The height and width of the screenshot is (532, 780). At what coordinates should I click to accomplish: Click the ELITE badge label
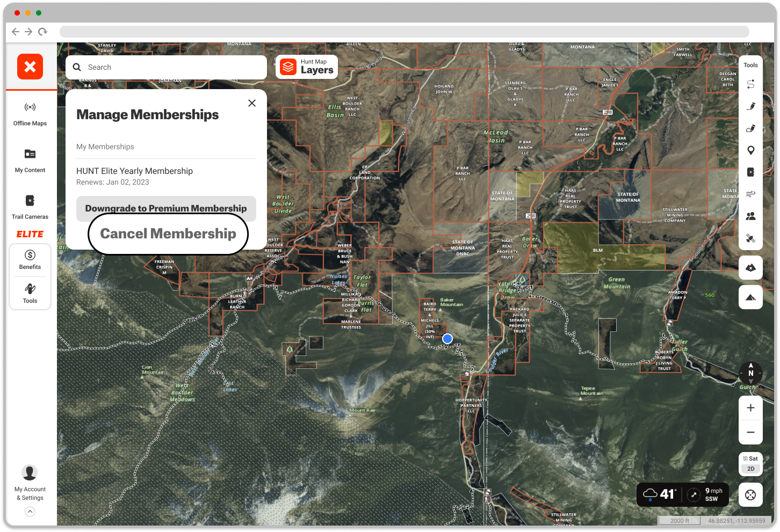[x=30, y=234]
